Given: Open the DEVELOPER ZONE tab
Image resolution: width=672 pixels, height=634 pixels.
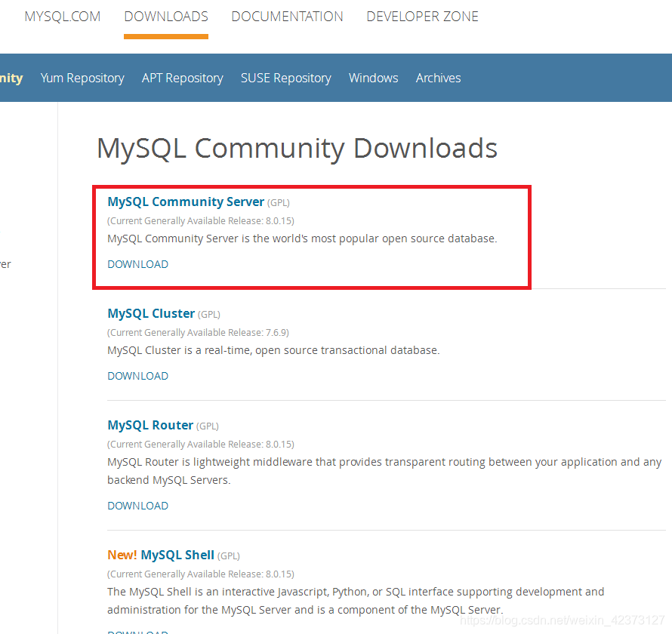Looking at the screenshot, I should [x=422, y=17].
